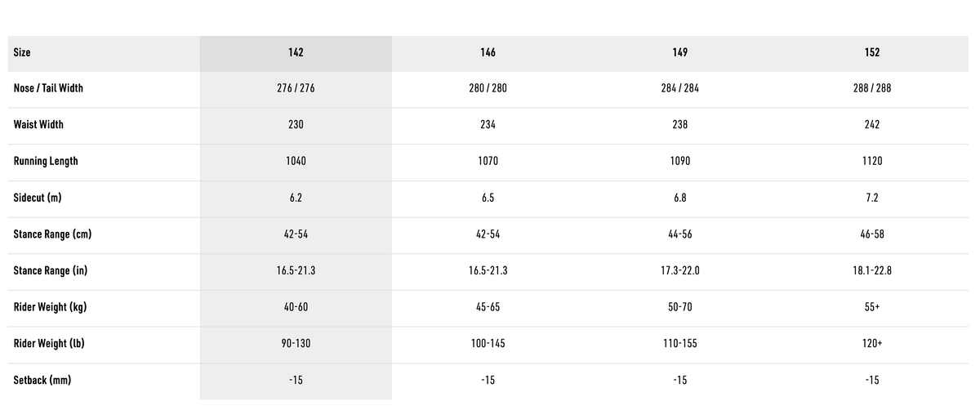
Task: Select the 142 size column header
Action: pyautogui.click(x=296, y=52)
